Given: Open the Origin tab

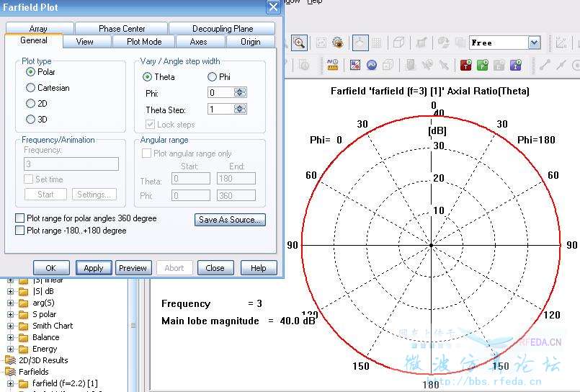Looking at the screenshot, I should pos(251,42).
